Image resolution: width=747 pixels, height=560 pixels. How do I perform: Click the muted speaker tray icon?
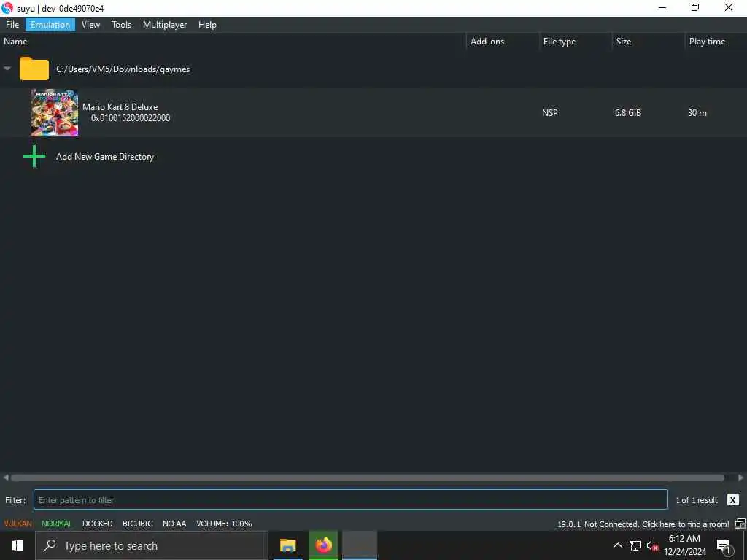point(652,545)
